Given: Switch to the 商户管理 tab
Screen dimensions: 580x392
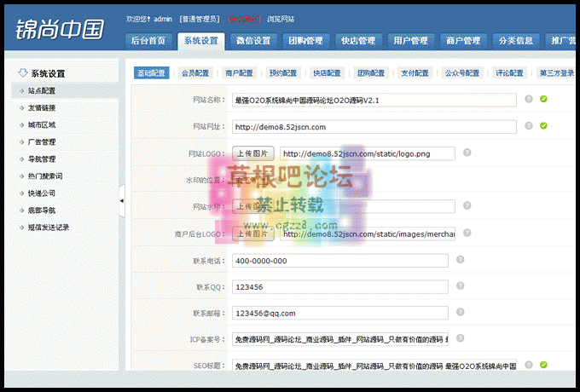Looking at the screenshot, I should [x=463, y=41].
